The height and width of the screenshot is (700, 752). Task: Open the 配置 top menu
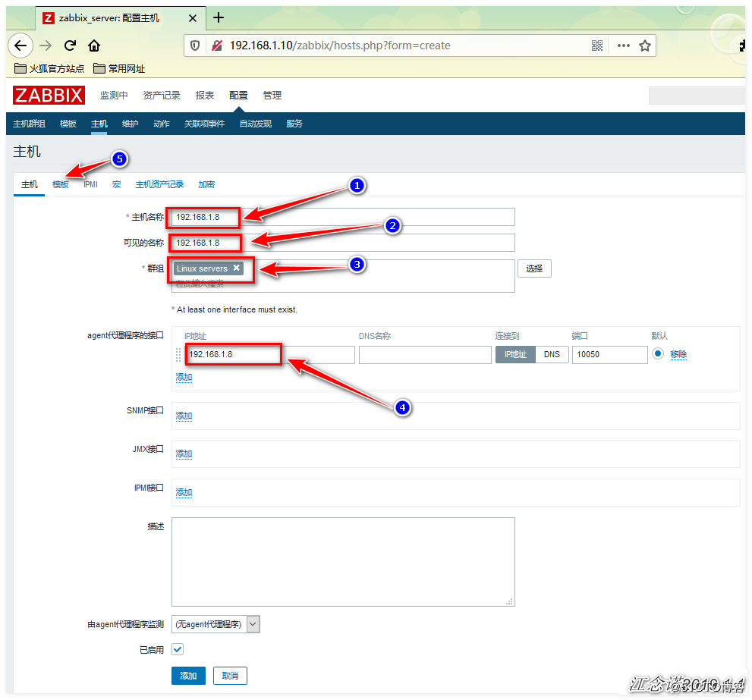coord(238,96)
